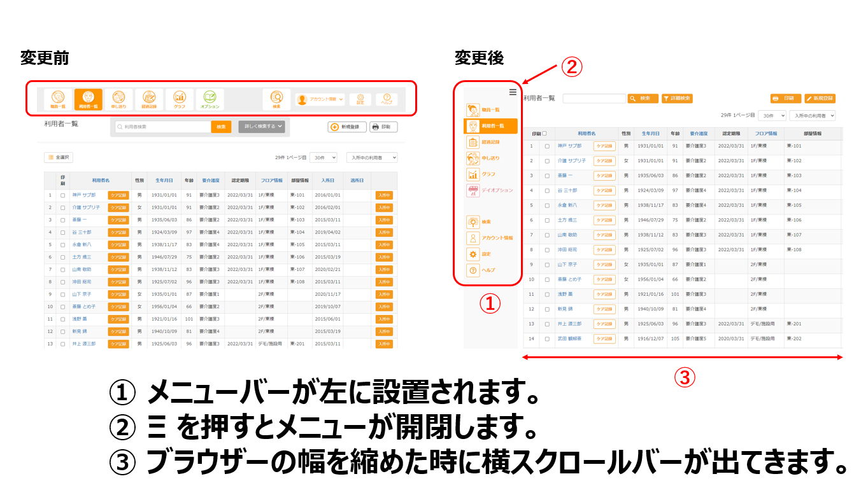Check the checkbox for 神戸 サブ郎's row
This screenshot has width=868, height=488.
pyautogui.click(x=547, y=146)
